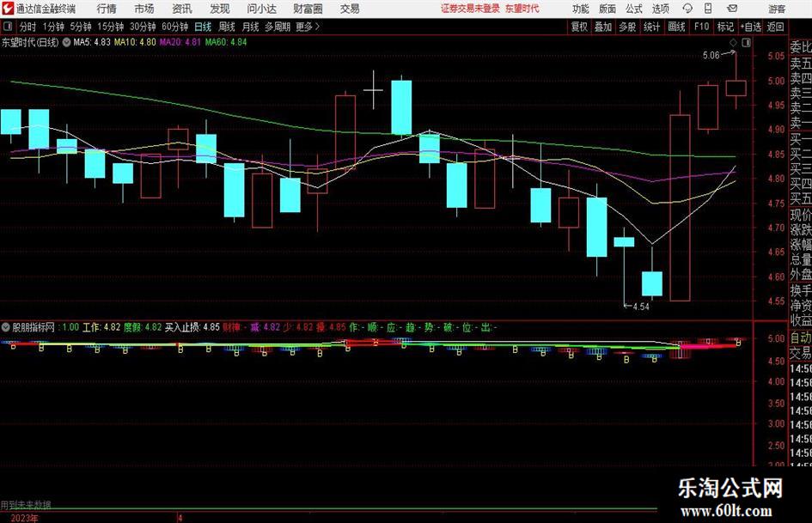Click the 东望时代 stock name in title bar

tap(522, 9)
